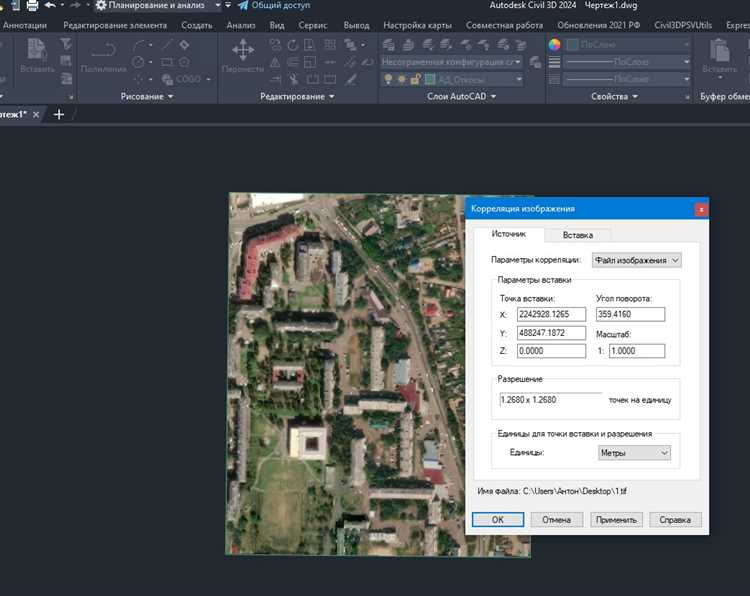Select the Line drawing tool

tap(167, 45)
